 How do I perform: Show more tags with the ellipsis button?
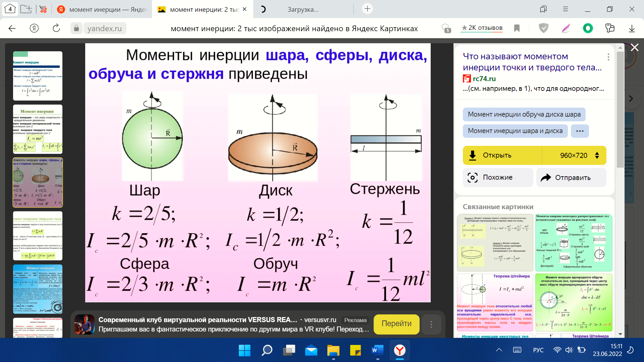tap(580, 131)
